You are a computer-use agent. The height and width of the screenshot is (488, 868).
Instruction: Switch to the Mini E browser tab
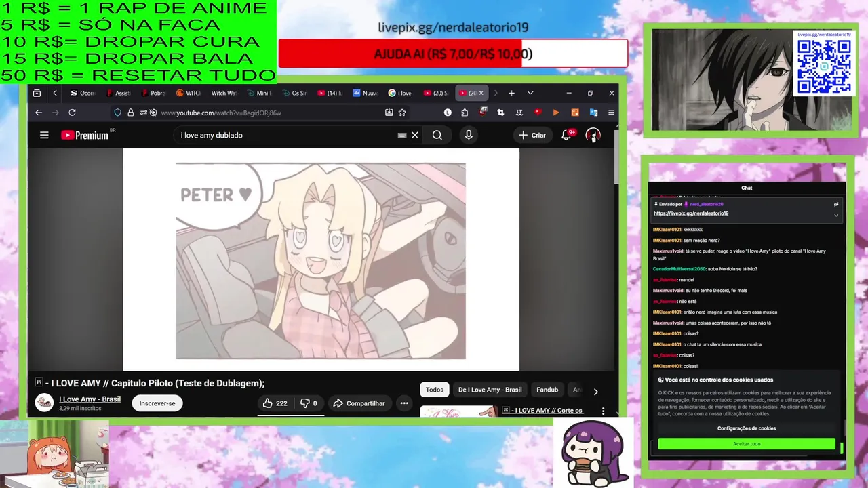coord(258,93)
